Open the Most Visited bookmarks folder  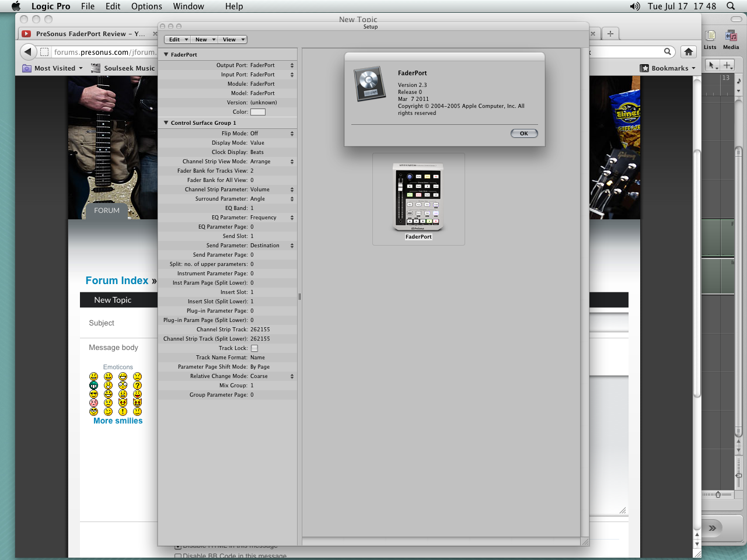click(53, 68)
